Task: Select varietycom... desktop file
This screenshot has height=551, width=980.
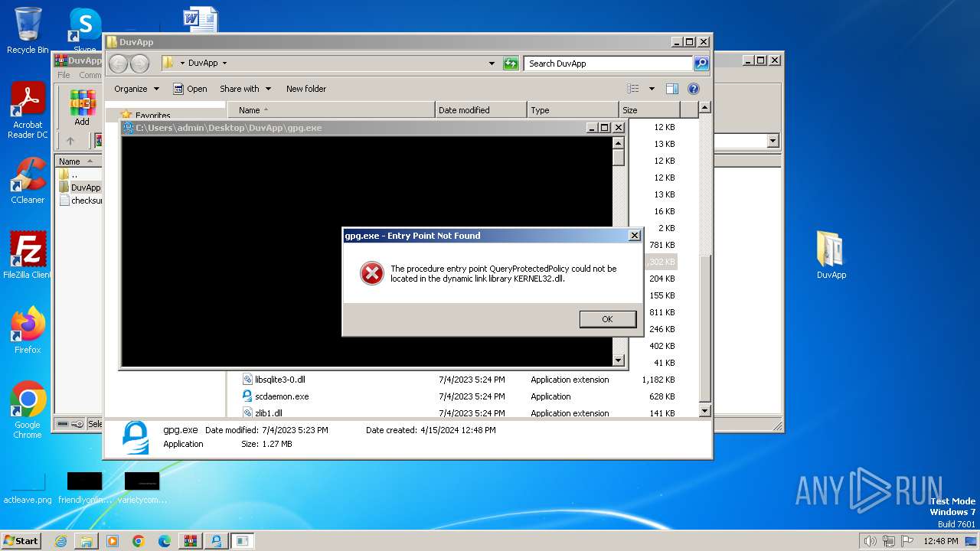Action: [x=142, y=488]
